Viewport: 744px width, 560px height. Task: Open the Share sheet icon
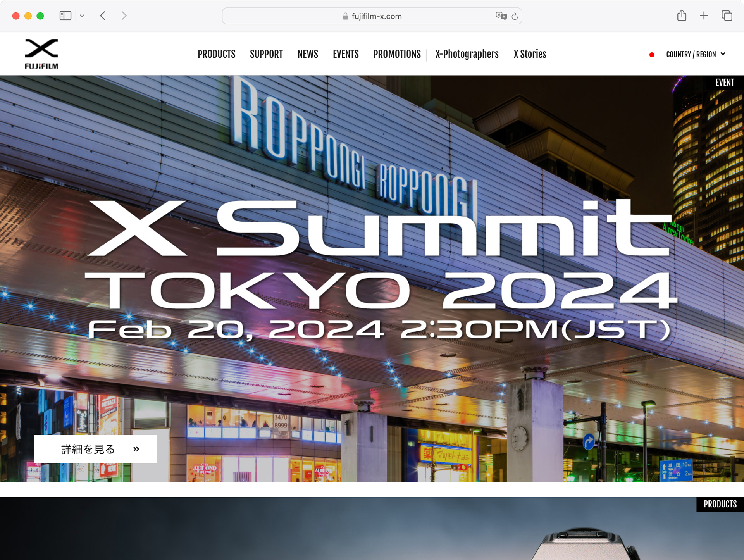(682, 16)
